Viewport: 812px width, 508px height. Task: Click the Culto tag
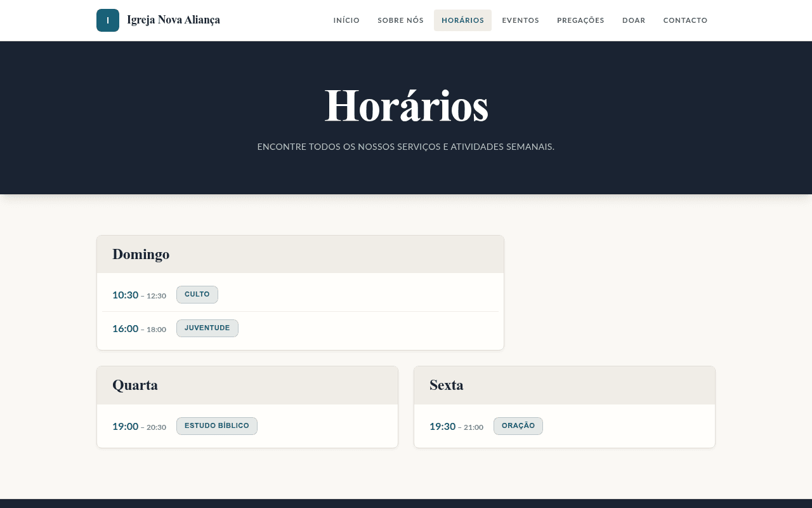(197, 295)
